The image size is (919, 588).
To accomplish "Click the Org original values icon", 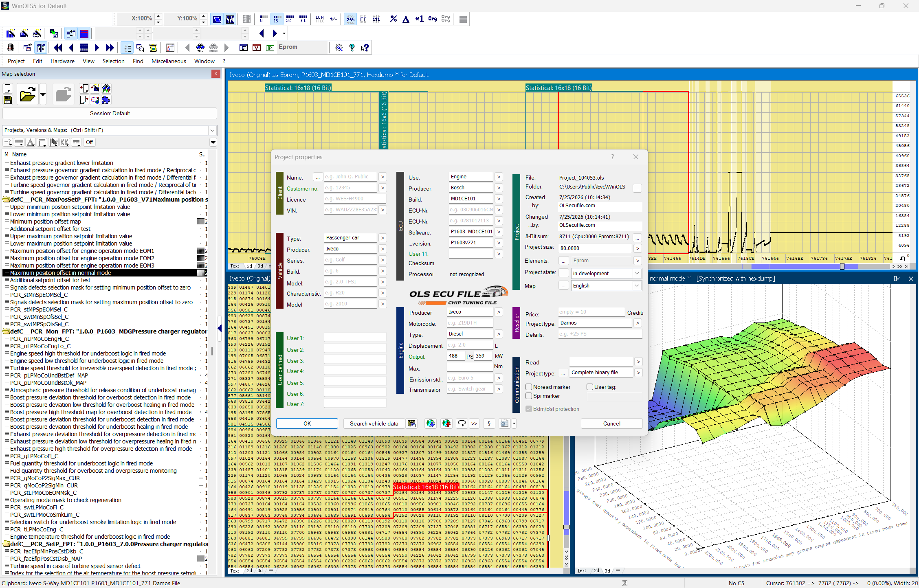I will [x=432, y=19].
